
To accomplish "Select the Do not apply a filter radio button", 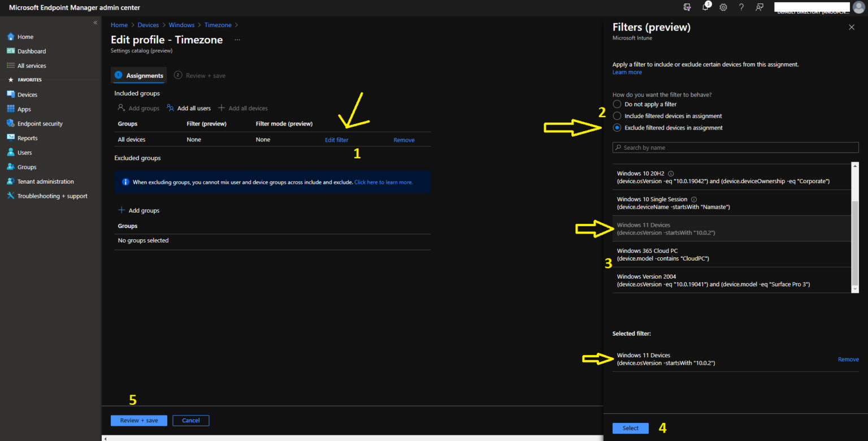I will [x=617, y=103].
